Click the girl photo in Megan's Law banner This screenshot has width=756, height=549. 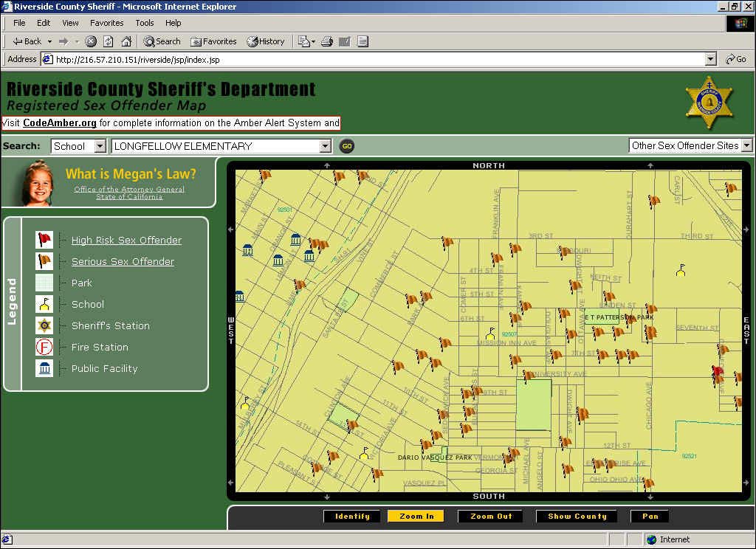[38, 183]
